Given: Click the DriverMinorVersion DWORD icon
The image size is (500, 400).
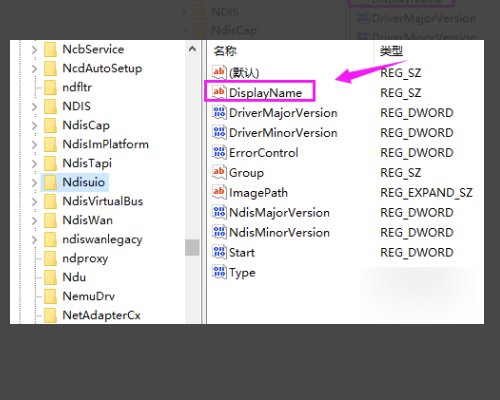Looking at the screenshot, I should [x=219, y=132].
